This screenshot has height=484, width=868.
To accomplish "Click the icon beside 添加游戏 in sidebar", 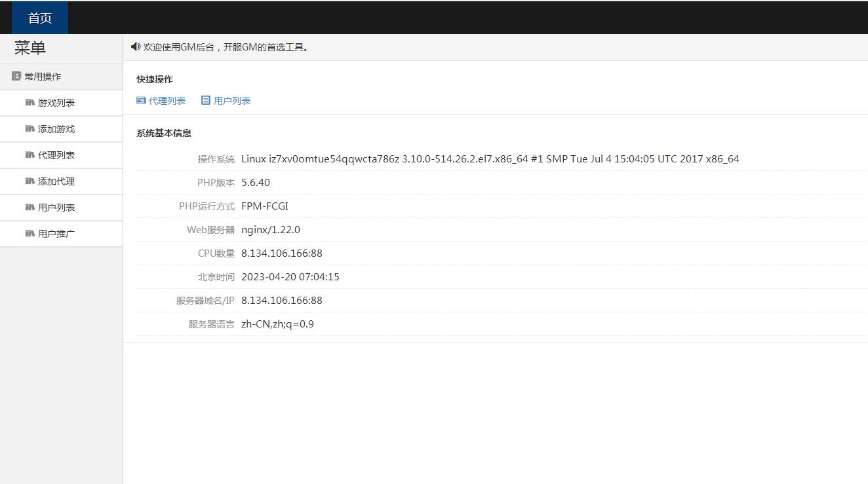I will click(30, 128).
